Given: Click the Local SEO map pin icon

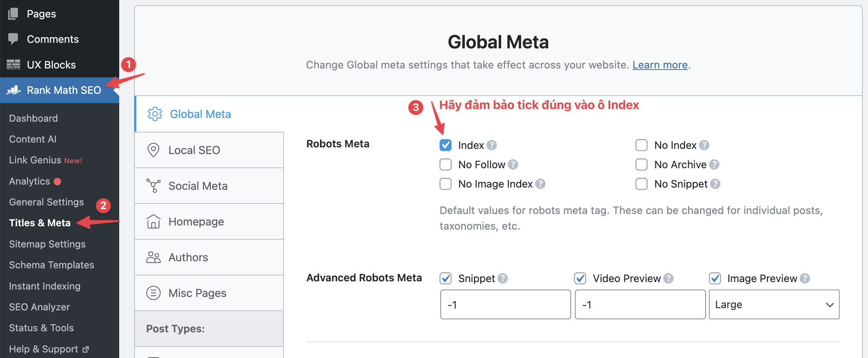Looking at the screenshot, I should [x=153, y=150].
